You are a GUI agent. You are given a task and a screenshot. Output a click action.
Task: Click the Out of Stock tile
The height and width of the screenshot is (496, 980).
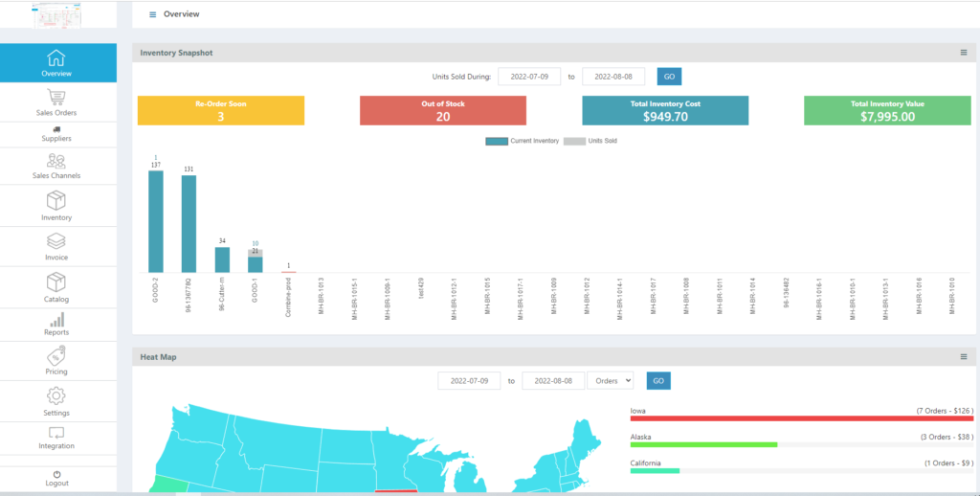[443, 110]
